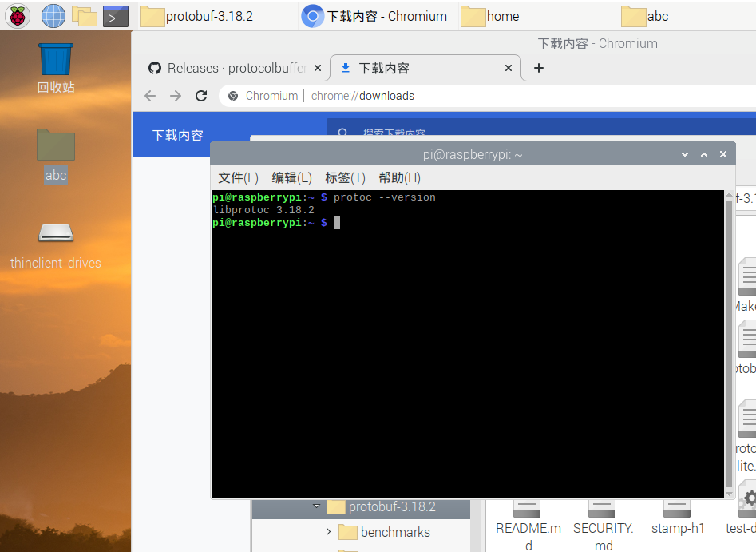
Task: Open the 文件(F) menu in terminal
Action: point(237,177)
